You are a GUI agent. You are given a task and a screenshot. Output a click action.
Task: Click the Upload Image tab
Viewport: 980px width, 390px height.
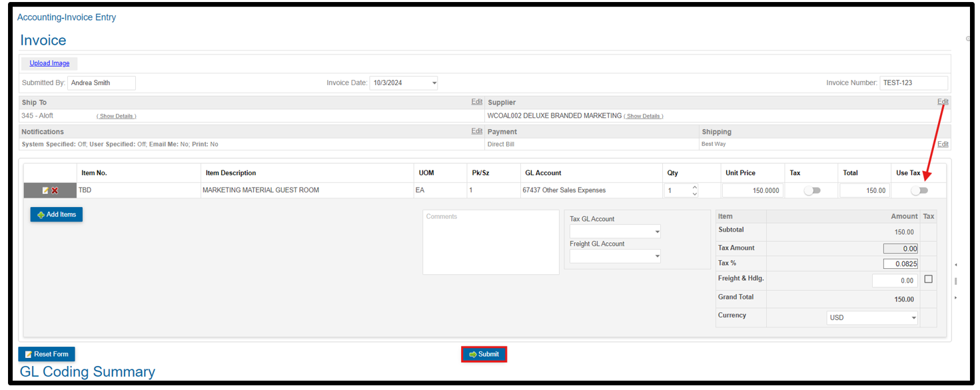click(x=49, y=63)
